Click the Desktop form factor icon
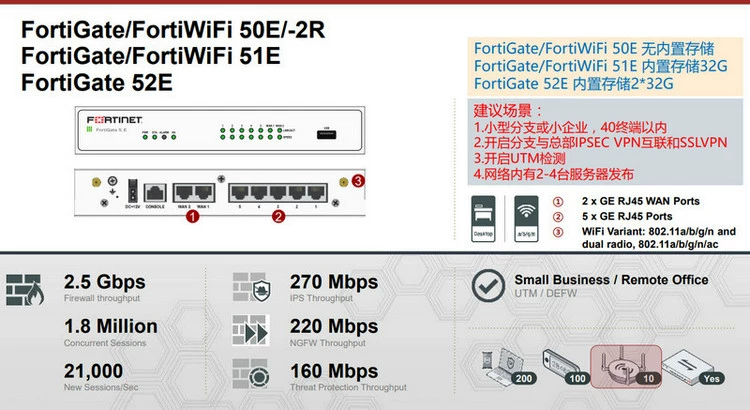 click(x=484, y=215)
